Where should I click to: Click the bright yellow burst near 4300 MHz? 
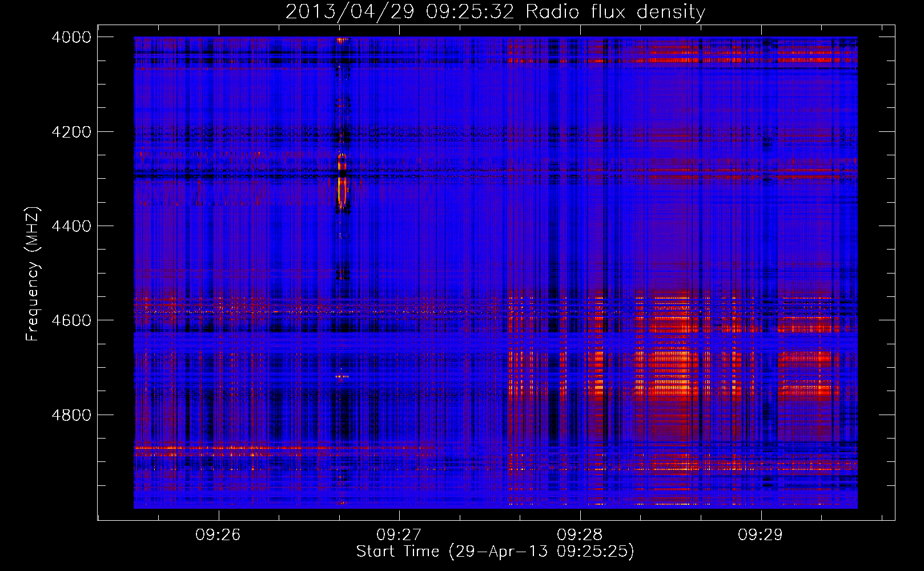coord(342,182)
